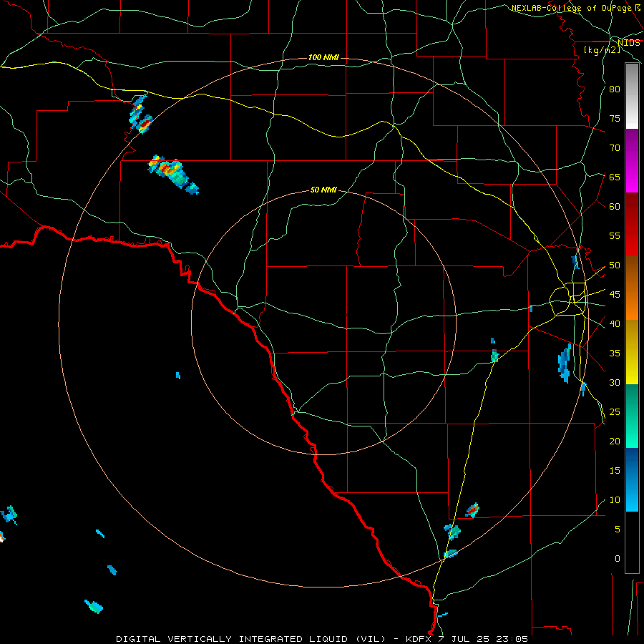Click the 15 value on the color scale

(615, 471)
